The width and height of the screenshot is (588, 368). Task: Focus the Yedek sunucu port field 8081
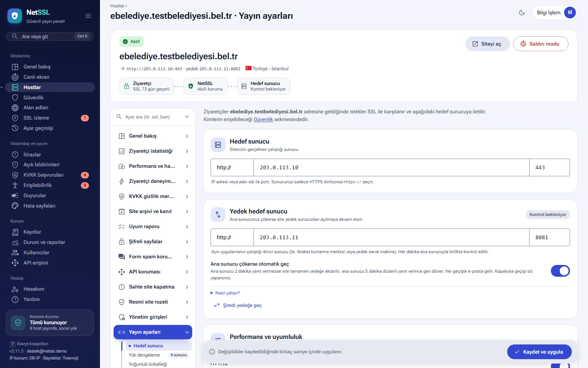tap(549, 237)
